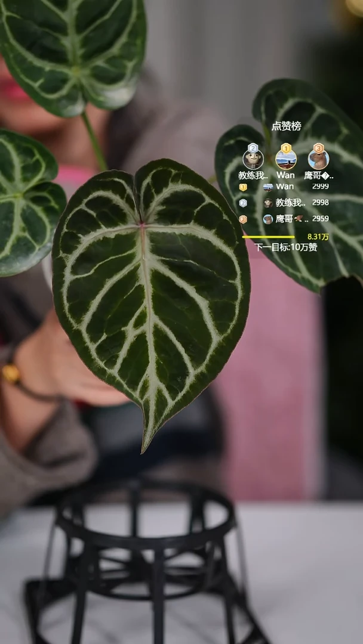363x644 pixels.
Task: Click the yellow like-goal progress bar
Action: tap(269, 237)
